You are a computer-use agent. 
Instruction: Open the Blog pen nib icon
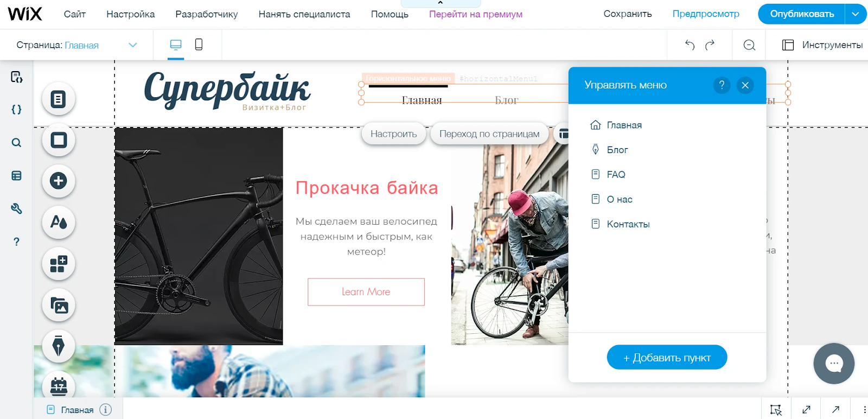coord(59,346)
